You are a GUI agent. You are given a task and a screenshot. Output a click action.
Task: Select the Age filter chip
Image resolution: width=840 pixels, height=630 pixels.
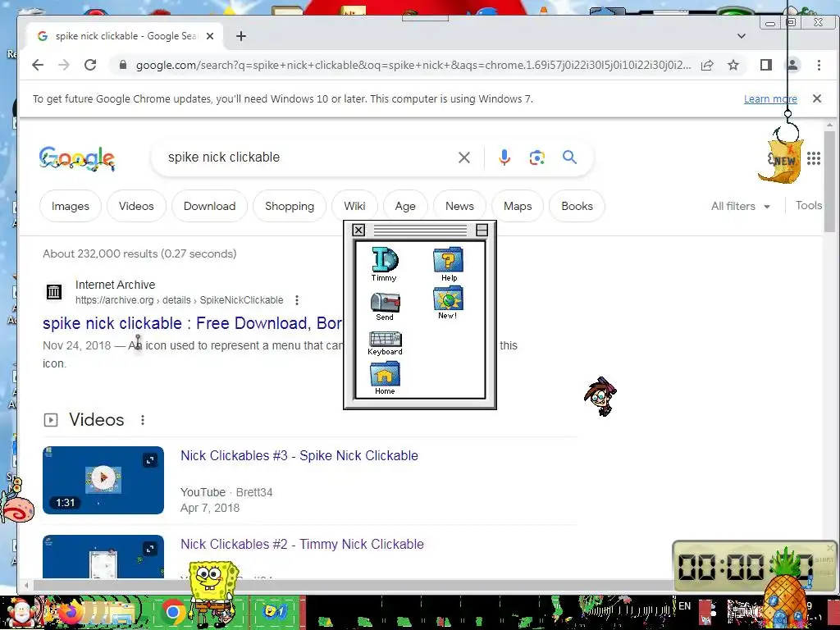point(405,206)
